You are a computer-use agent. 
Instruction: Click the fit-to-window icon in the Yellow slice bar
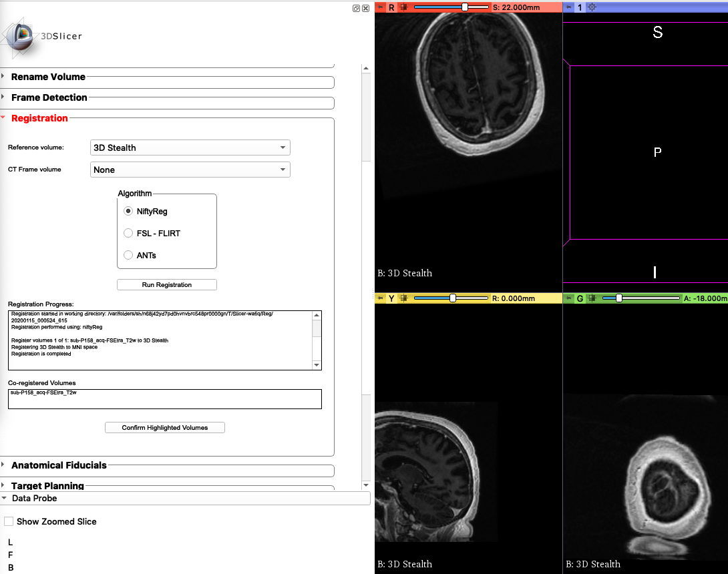point(403,298)
